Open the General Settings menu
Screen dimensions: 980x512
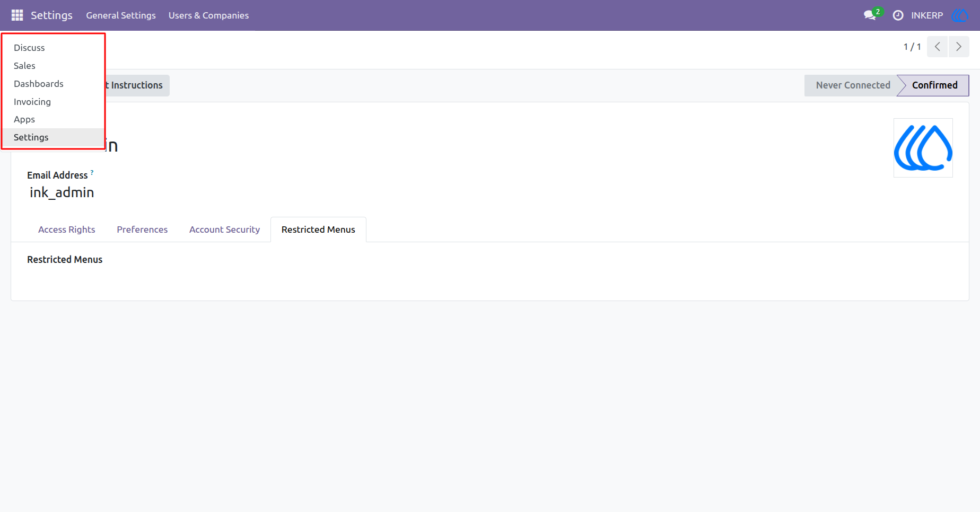(x=121, y=15)
